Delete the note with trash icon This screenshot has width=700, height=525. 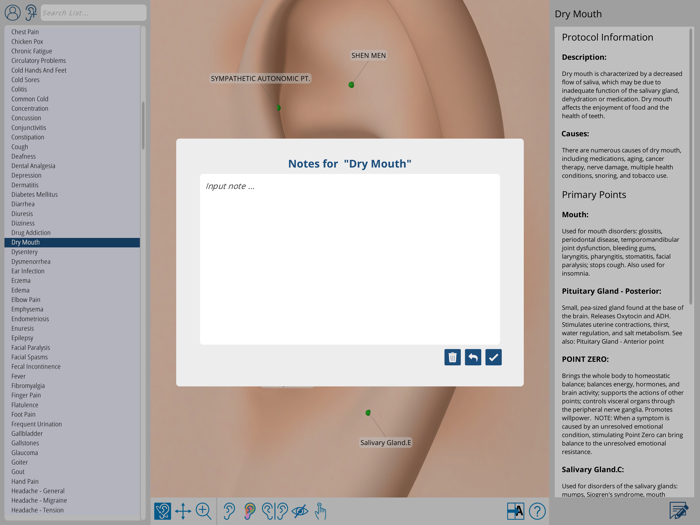[x=452, y=357]
